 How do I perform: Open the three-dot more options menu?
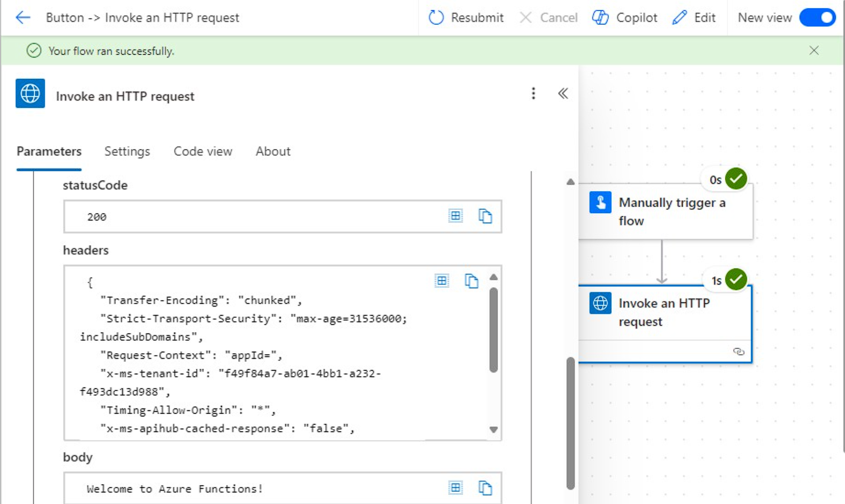pyautogui.click(x=533, y=93)
